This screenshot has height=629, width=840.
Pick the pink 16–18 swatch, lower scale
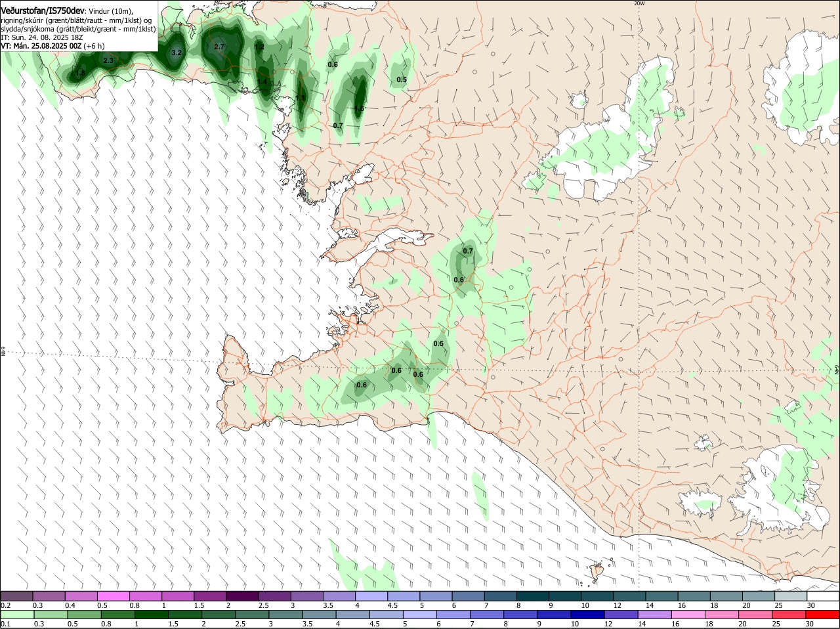pos(688,615)
